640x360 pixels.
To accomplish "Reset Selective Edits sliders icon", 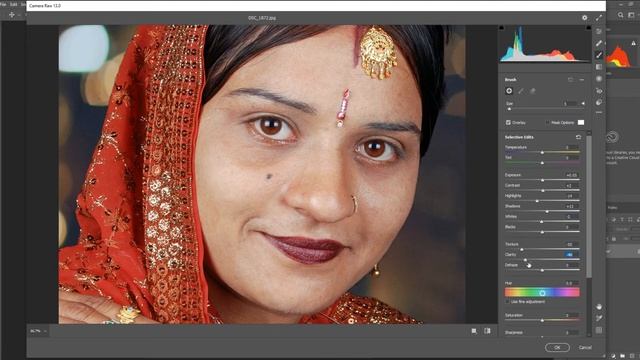I will pos(578,137).
